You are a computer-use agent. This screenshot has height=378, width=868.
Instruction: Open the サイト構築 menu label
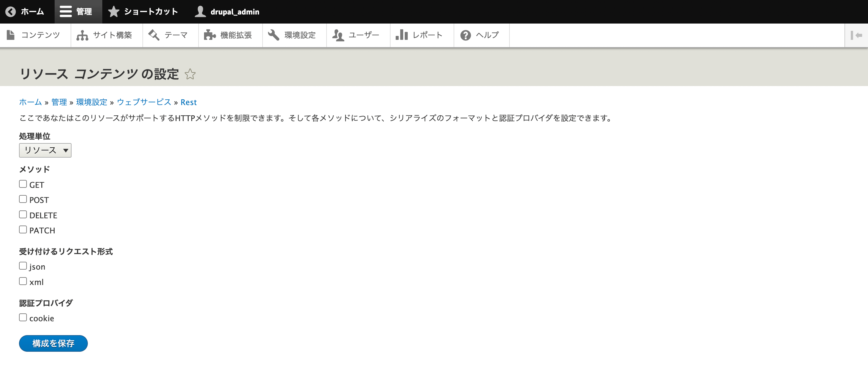[x=112, y=35]
